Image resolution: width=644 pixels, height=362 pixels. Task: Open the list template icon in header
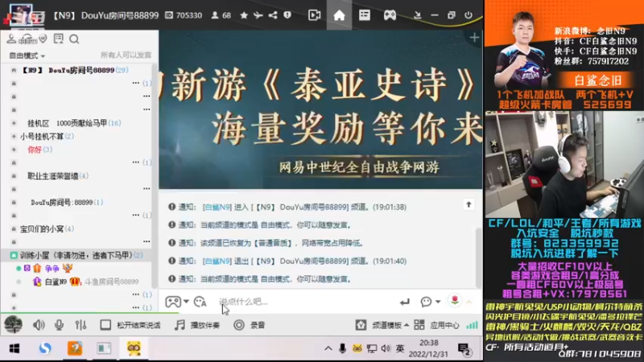[x=365, y=15]
